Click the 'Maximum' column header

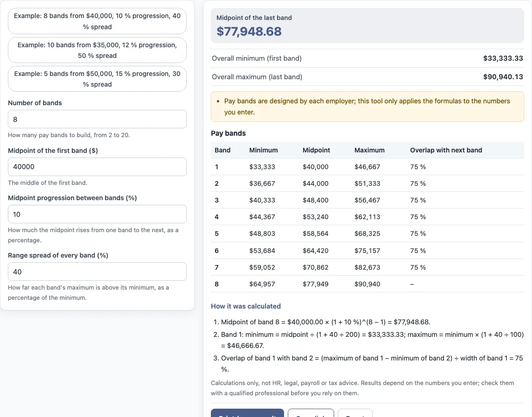click(369, 150)
